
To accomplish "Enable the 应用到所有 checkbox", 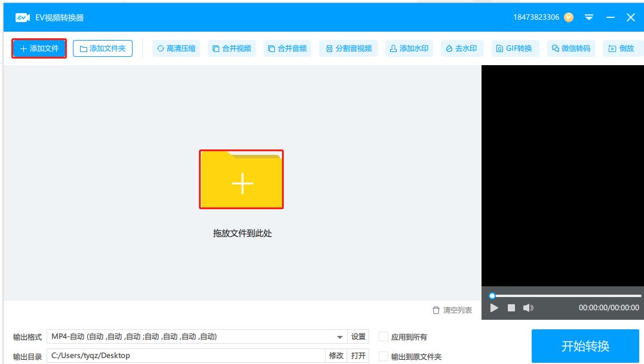I will 382,337.
